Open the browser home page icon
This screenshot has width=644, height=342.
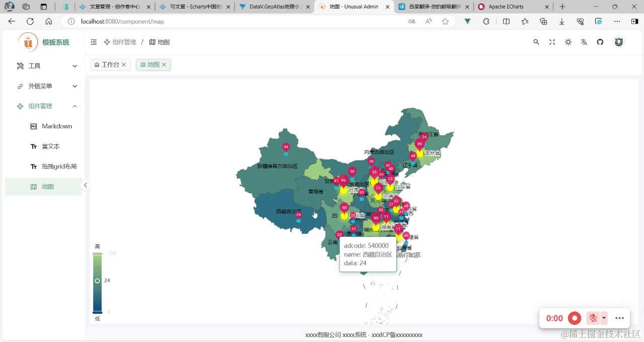[48, 22]
